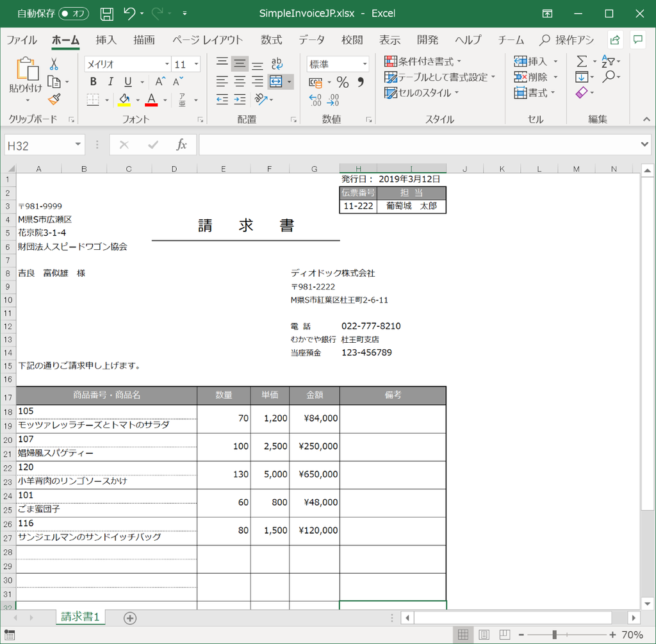The width and height of the screenshot is (656, 644).
Task: Open 条件付き書式 dropdown
Action: (423, 62)
